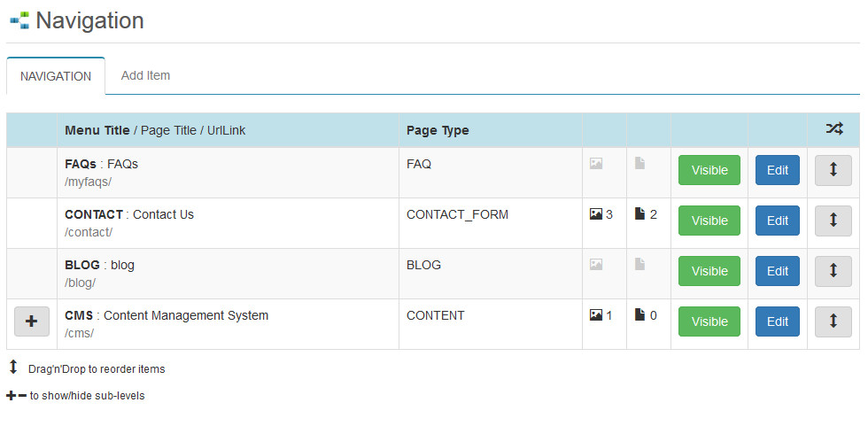Open images icon for CMS row
The image size is (868, 426).
click(595, 315)
